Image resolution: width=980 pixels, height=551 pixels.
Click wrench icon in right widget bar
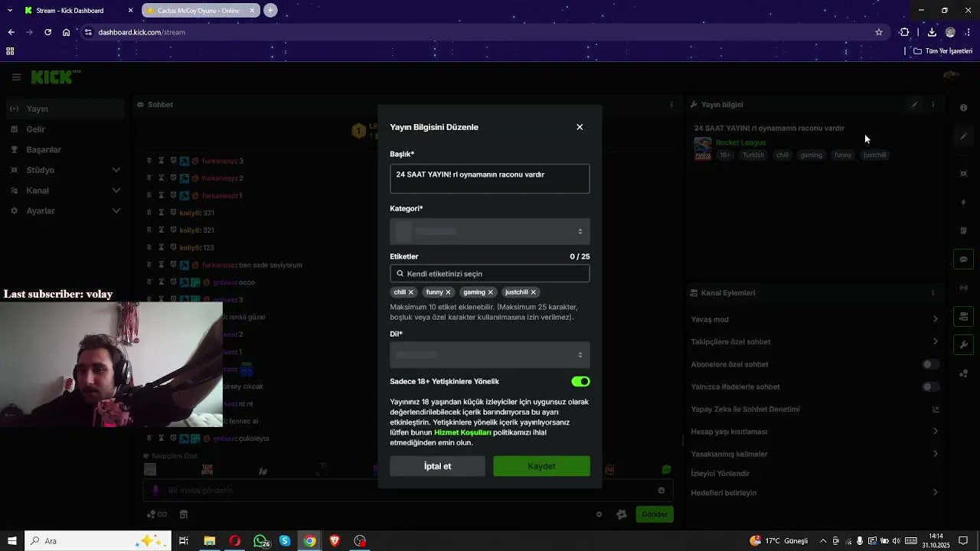pos(963,345)
